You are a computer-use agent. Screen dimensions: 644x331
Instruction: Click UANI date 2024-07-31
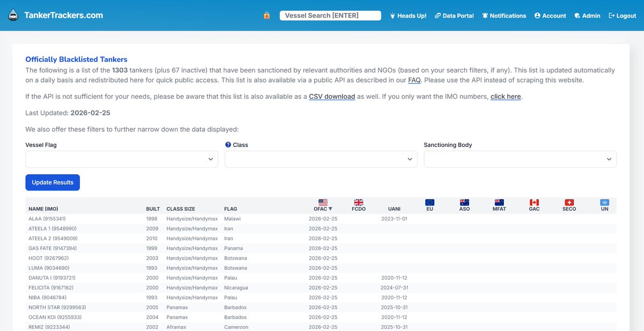click(x=394, y=288)
